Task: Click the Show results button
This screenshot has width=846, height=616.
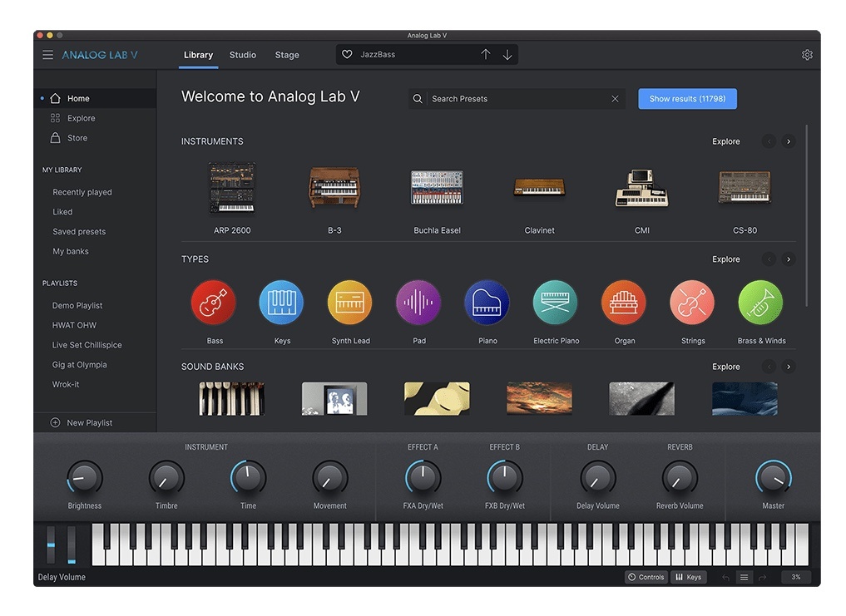Action: click(687, 99)
